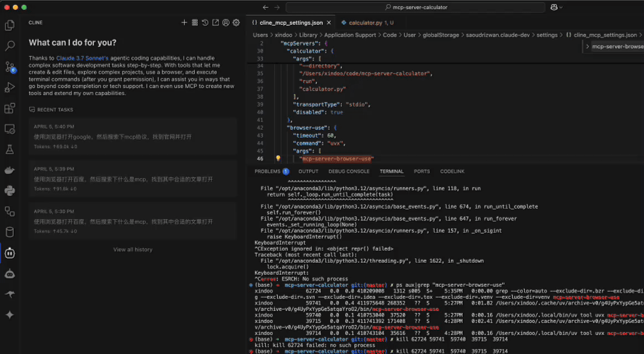644x354 pixels.
Task: Click the "disabled": true line
Action: [318, 112]
